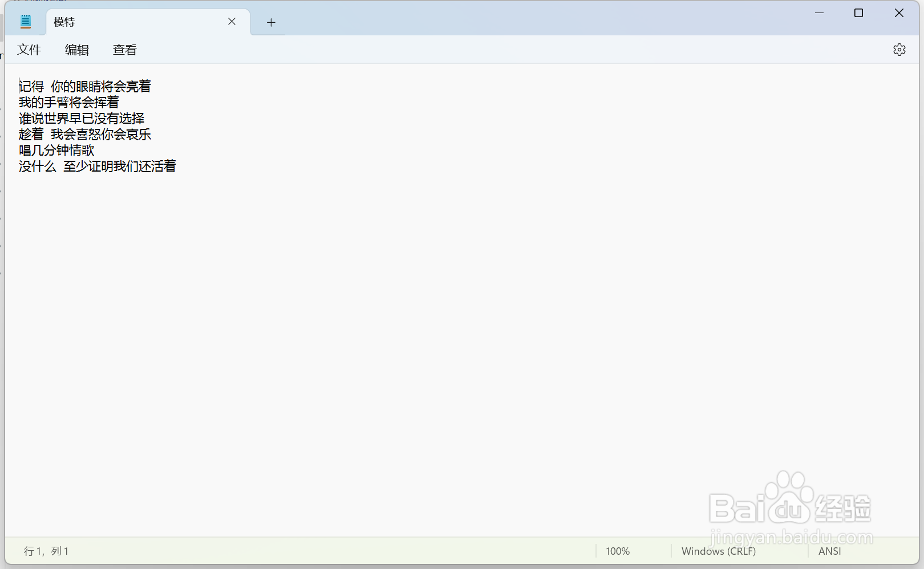Viewport: 924px width, 569px height.
Task: Open Notepad settings gear icon
Action: point(899,50)
